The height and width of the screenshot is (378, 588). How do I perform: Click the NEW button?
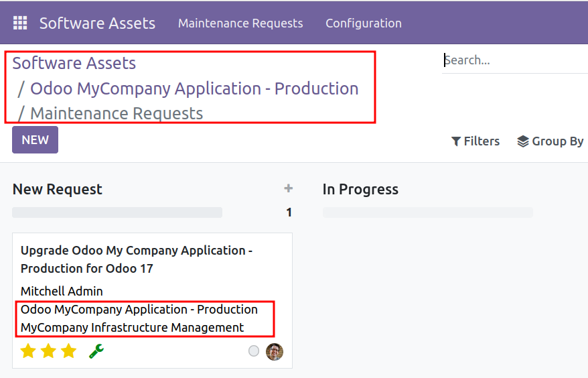pos(35,139)
